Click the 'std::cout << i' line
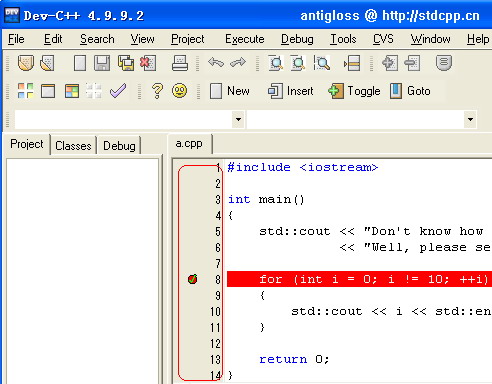Viewport: 492px width, 384px height. coord(391,311)
